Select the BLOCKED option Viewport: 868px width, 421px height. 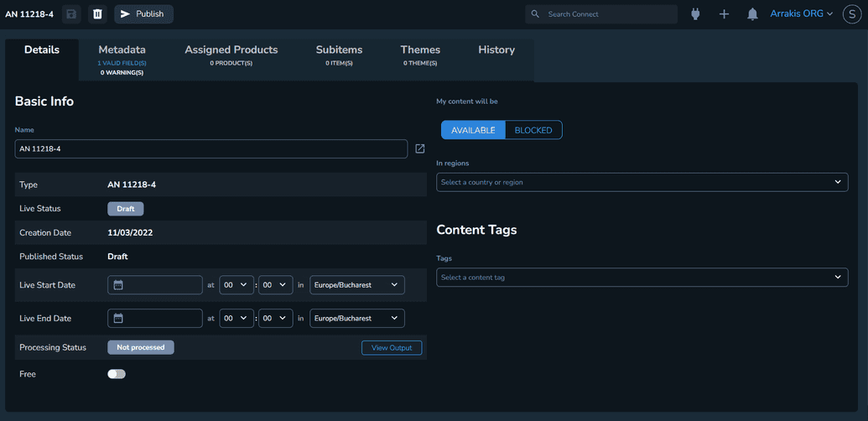tap(533, 131)
